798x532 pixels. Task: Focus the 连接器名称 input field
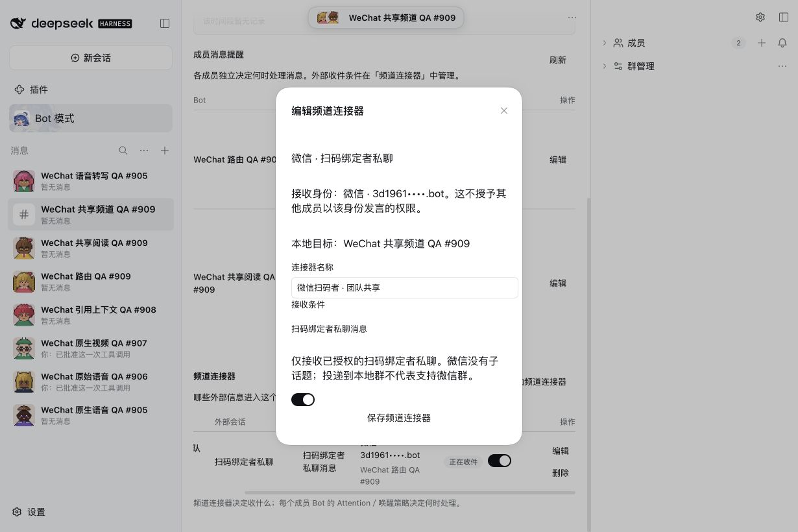click(405, 287)
